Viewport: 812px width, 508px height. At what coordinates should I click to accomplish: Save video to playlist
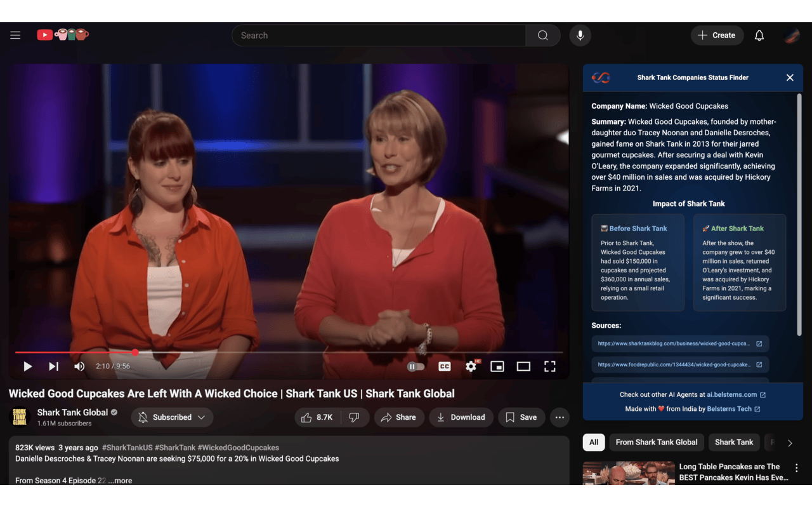point(521,417)
